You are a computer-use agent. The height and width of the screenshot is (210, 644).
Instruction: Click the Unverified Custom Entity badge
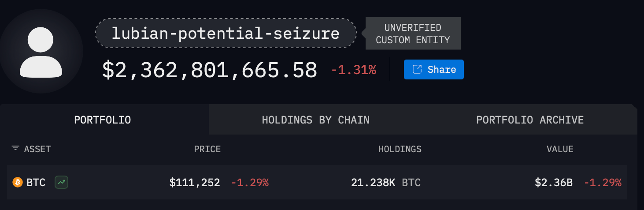[x=413, y=34]
